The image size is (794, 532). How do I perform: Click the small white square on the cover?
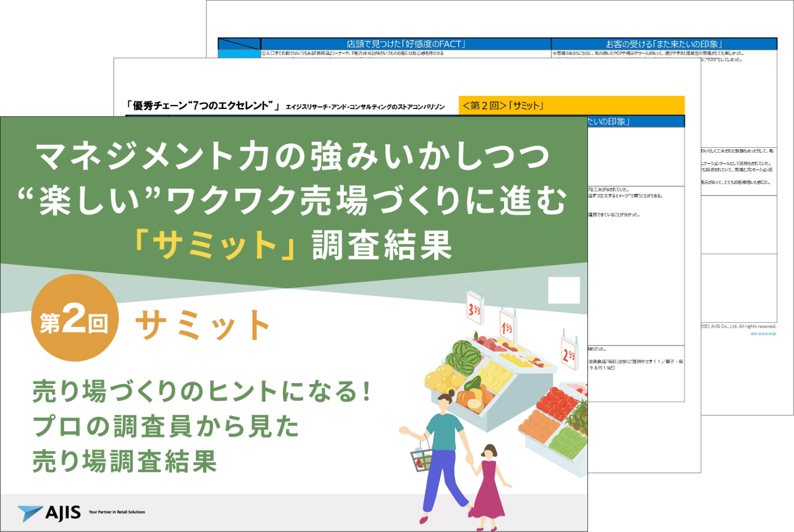pyautogui.click(x=564, y=290)
